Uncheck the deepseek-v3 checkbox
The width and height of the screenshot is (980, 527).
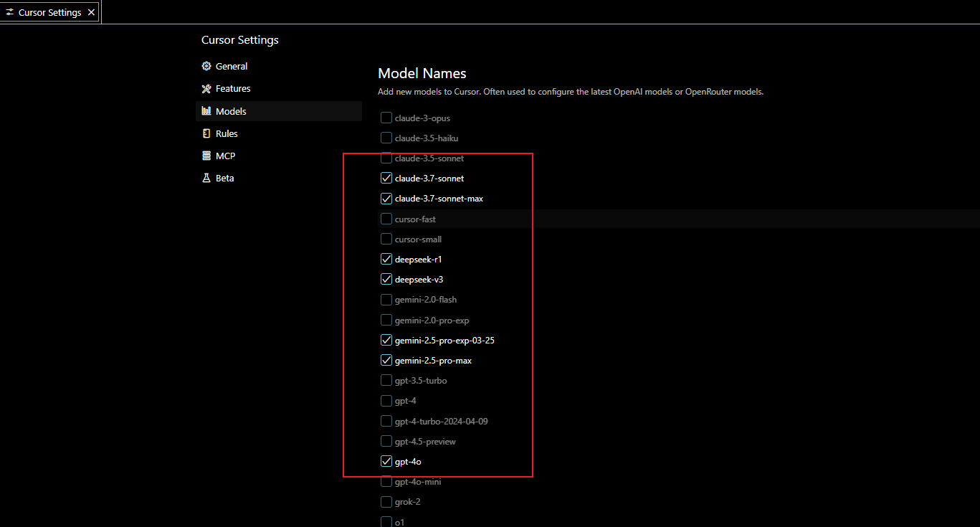pos(386,279)
